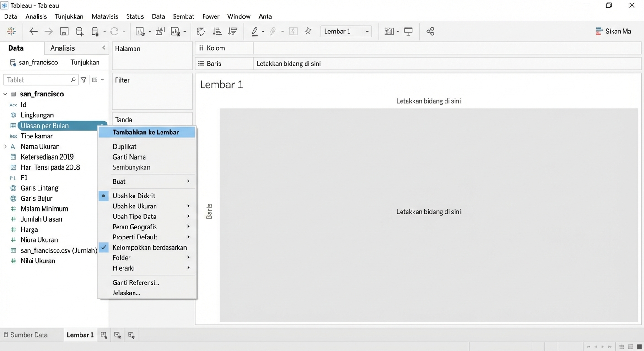This screenshot has width=644, height=351.
Task: Click the presentation mode icon
Action: (x=408, y=32)
